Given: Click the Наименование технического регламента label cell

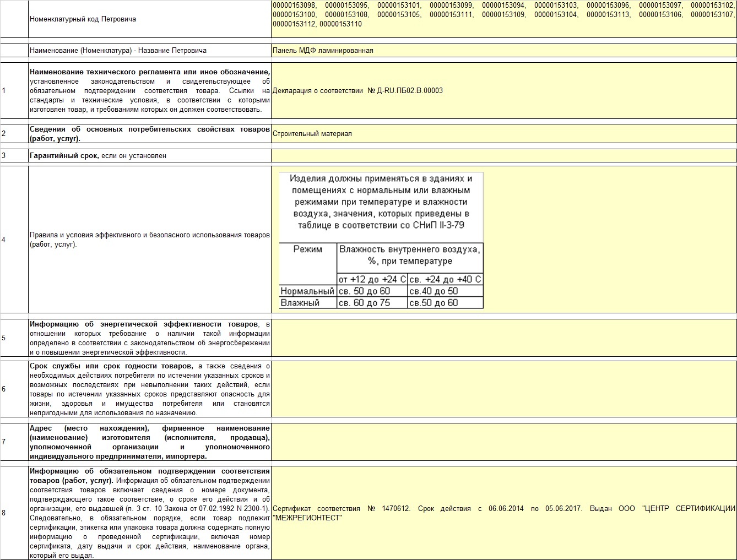Looking at the screenshot, I should (x=150, y=90).
